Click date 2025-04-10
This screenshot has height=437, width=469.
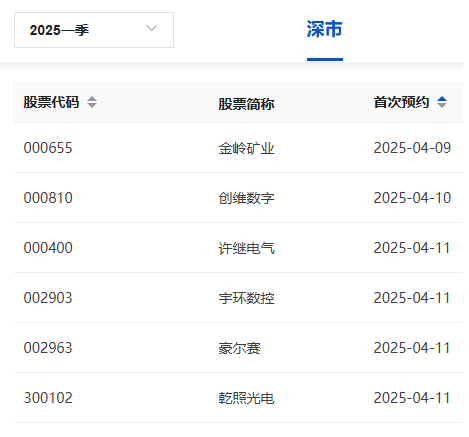[412, 198]
